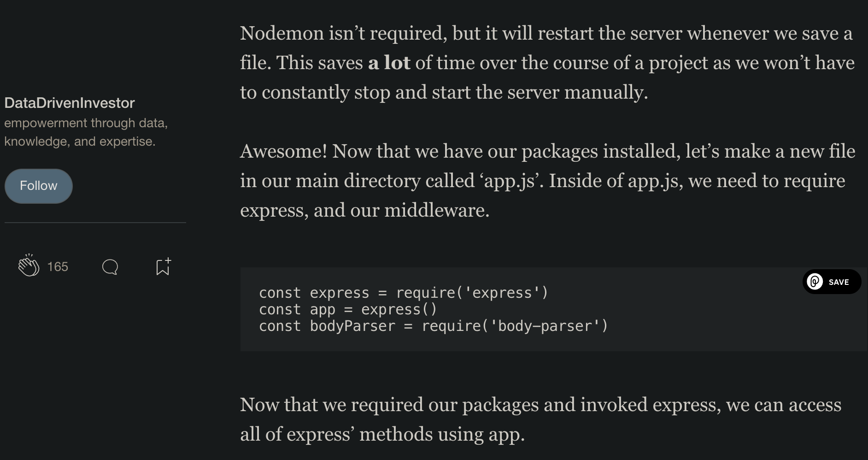Open the DataDrivenInvestor publication link

pos(70,103)
